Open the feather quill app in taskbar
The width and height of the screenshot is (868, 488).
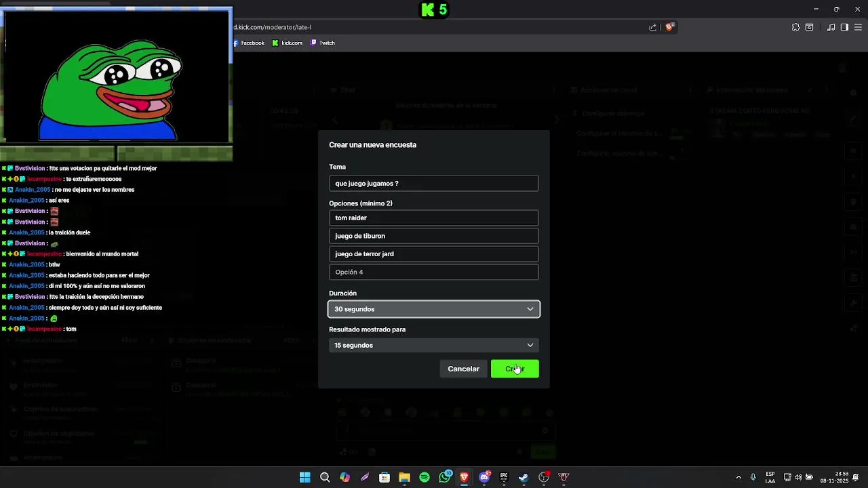coord(365,477)
